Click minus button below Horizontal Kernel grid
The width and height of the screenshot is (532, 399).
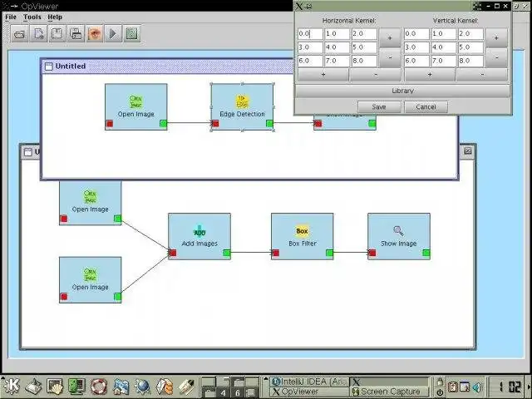coord(375,74)
